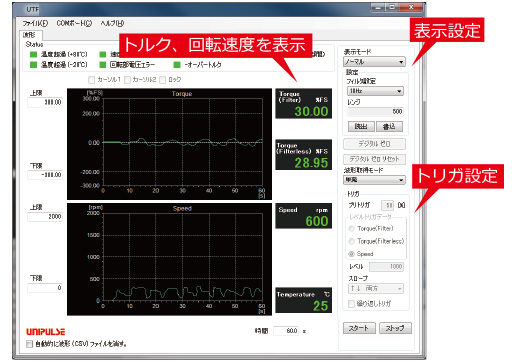Open the フィルタ設定 frequency dropdown
This screenshot has height=362, width=512.
point(375,91)
